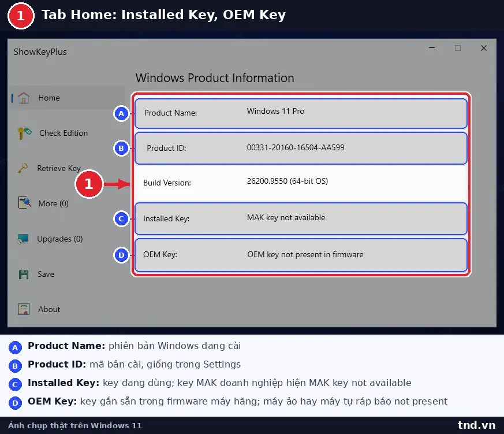Open the Retrieve Key section
The height and width of the screenshot is (434, 504).
(x=59, y=168)
